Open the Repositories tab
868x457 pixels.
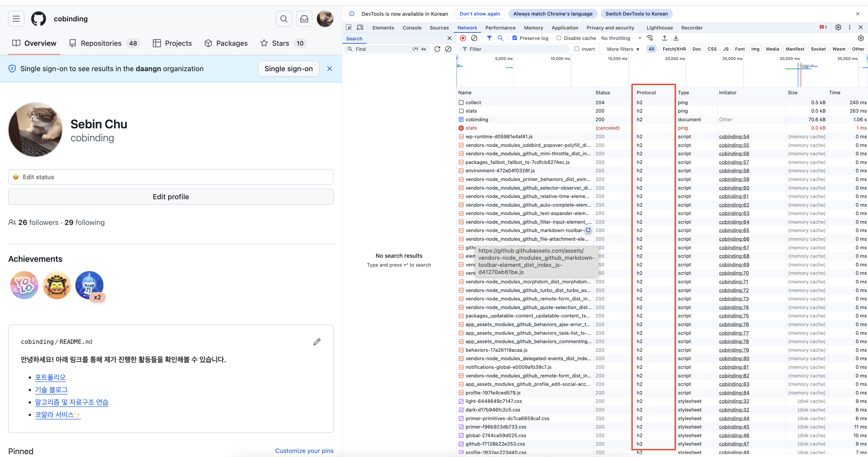[101, 43]
